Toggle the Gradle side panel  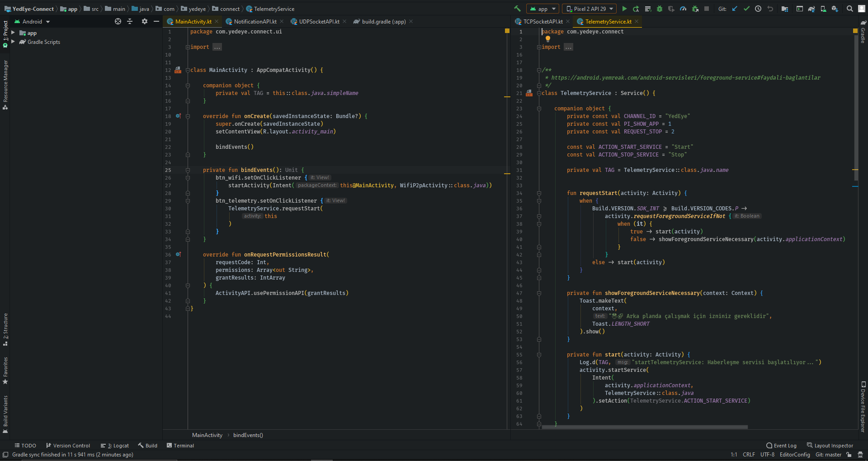(x=863, y=32)
